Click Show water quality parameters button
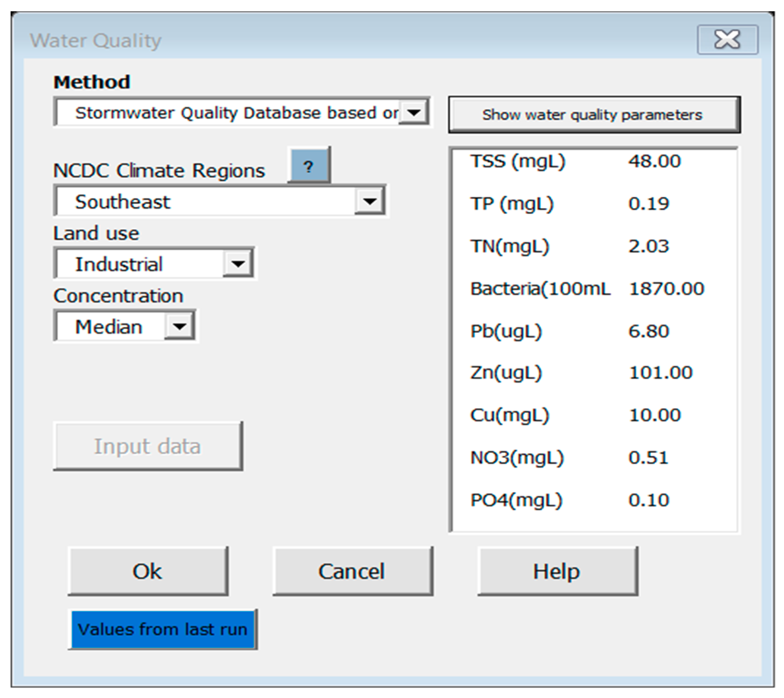The image size is (784, 698). 594,115
